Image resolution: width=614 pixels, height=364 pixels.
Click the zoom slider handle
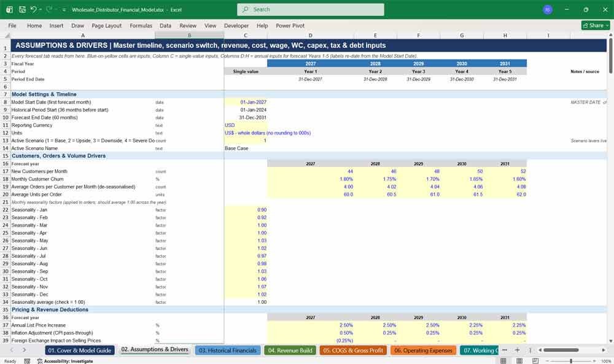click(x=571, y=361)
